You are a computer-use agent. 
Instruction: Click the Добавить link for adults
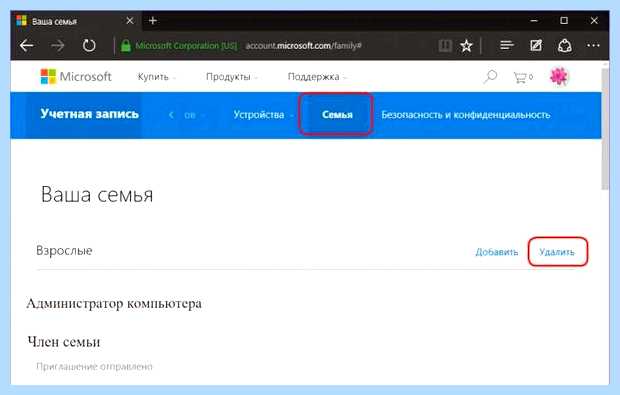tap(497, 252)
